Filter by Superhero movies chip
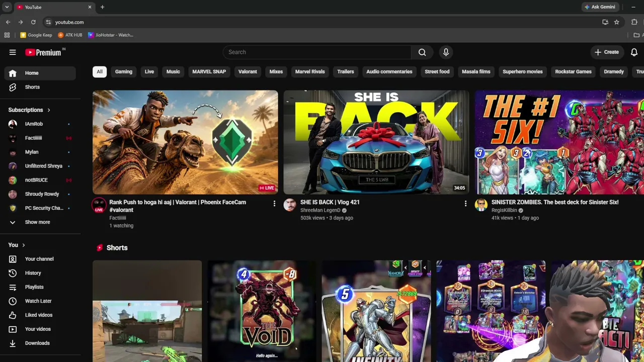The image size is (644, 362). point(523,72)
